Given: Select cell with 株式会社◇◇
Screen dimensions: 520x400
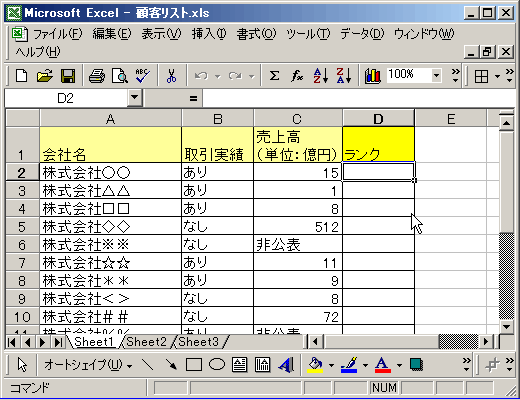Looking at the screenshot, I should [110, 226].
